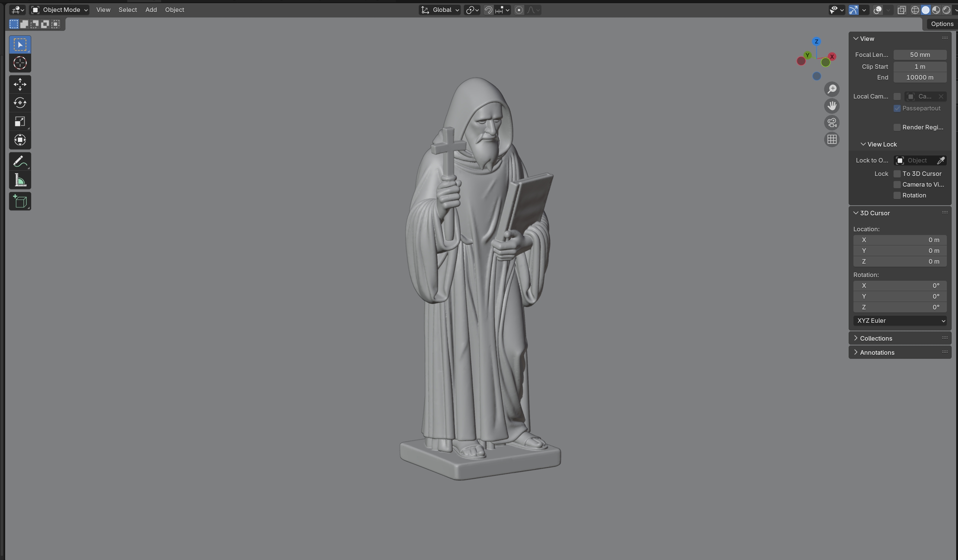Click the Z axis on navigation gizmo

point(816,41)
